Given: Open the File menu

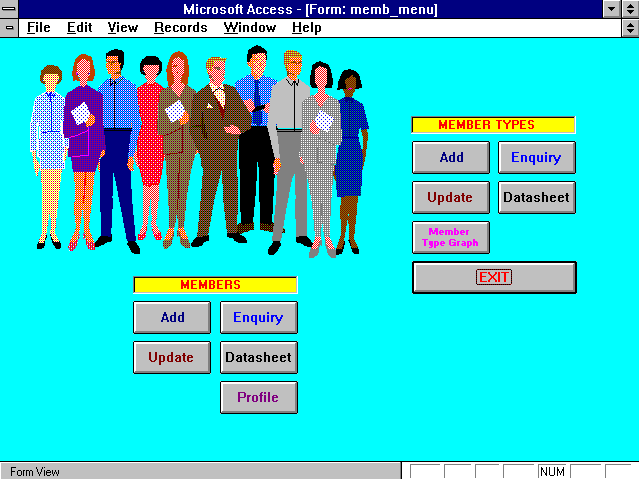Looking at the screenshot, I should [x=39, y=28].
